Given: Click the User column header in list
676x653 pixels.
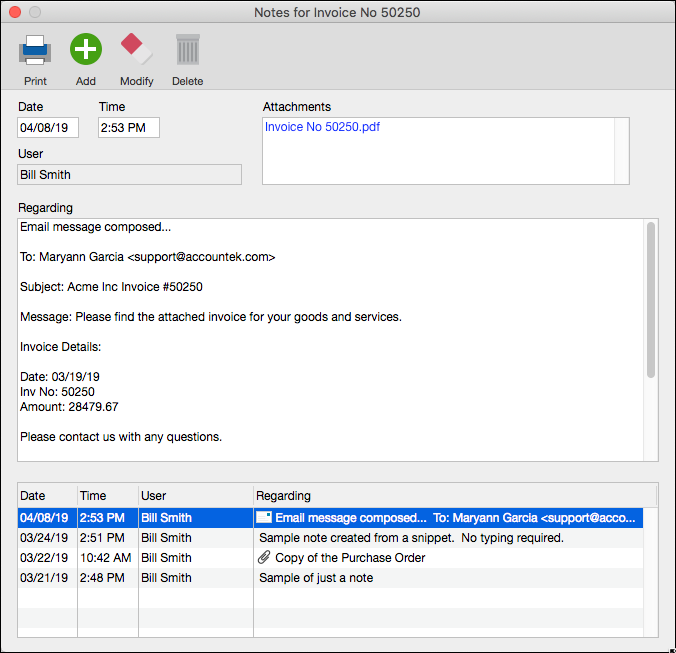Looking at the screenshot, I should pos(195,496).
